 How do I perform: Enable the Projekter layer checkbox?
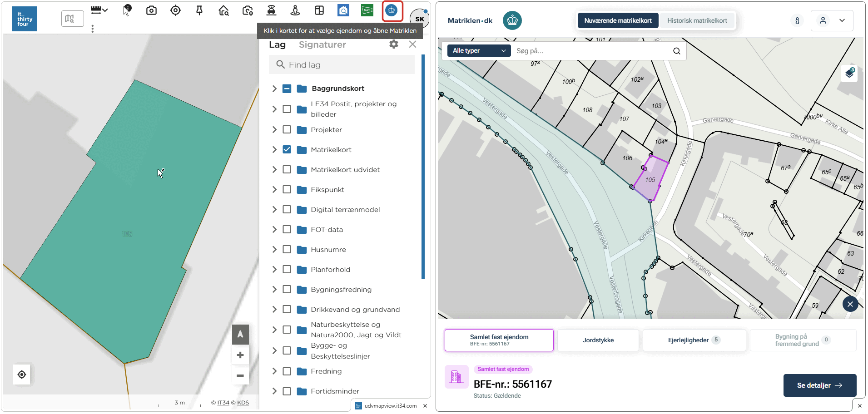(x=287, y=129)
